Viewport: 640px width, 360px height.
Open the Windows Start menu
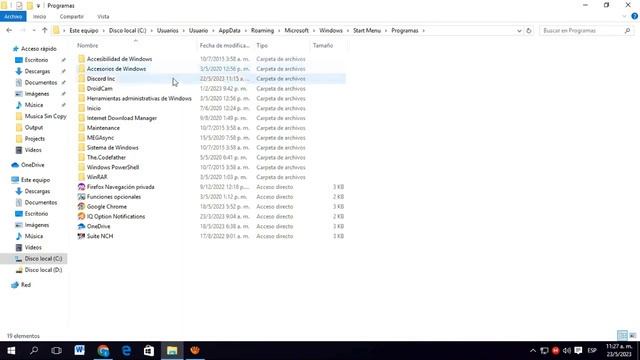(11, 351)
